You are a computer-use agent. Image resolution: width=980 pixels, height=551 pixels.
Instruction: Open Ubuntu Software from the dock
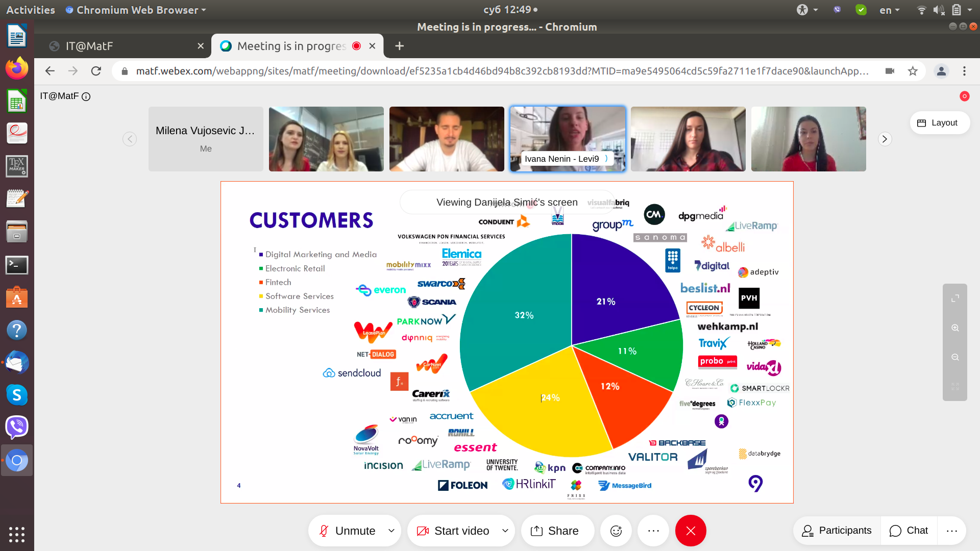click(x=17, y=297)
